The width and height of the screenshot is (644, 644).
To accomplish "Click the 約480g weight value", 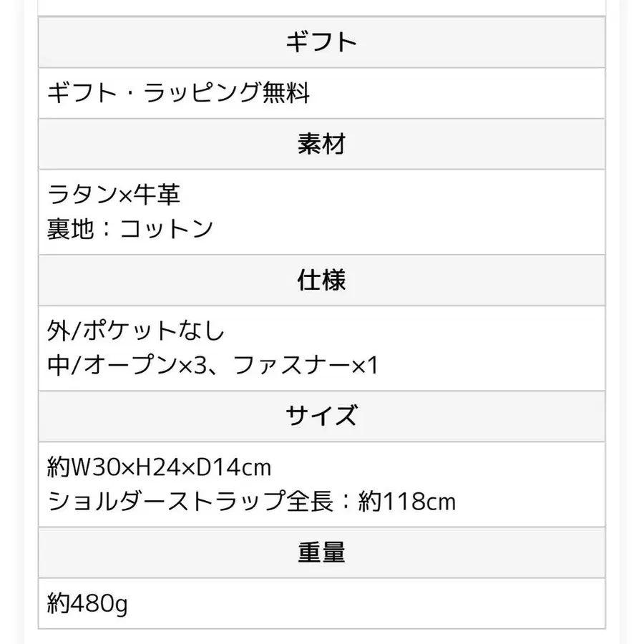I will [87, 604].
